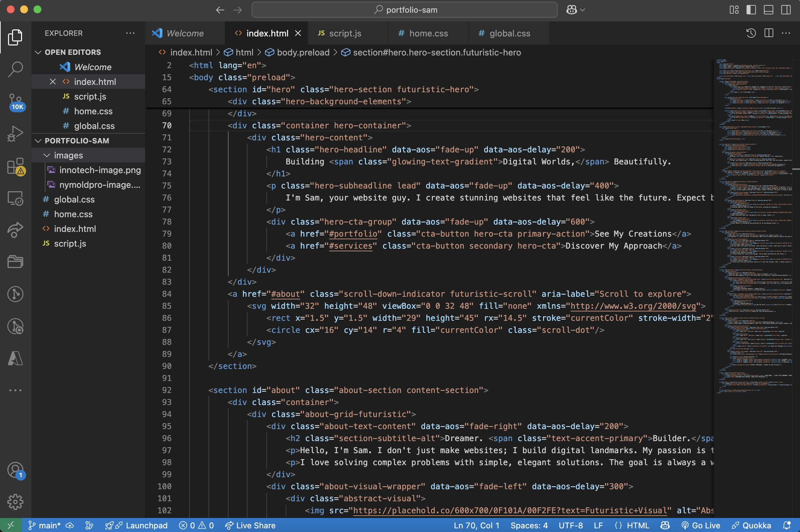Click Ln 70, Col 1 indicator

click(476, 526)
